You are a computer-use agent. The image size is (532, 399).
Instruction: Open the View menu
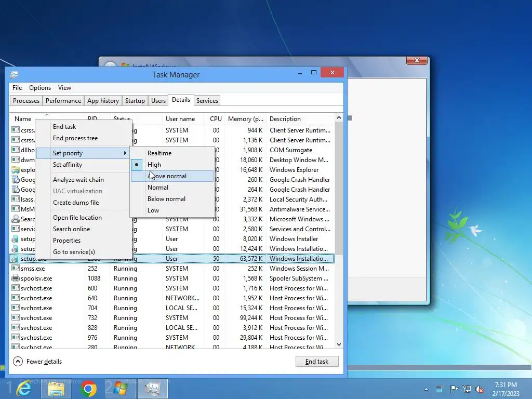pyautogui.click(x=64, y=87)
